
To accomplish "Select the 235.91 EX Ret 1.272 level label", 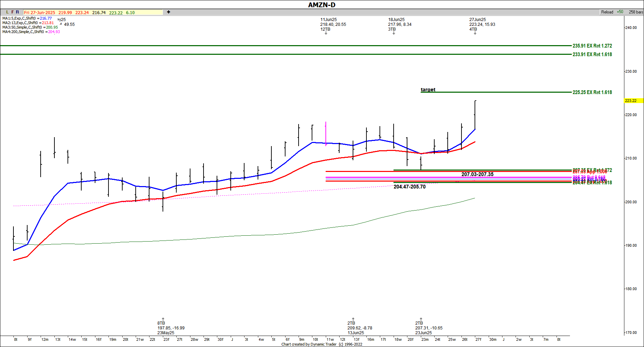I will (x=592, y=46).
